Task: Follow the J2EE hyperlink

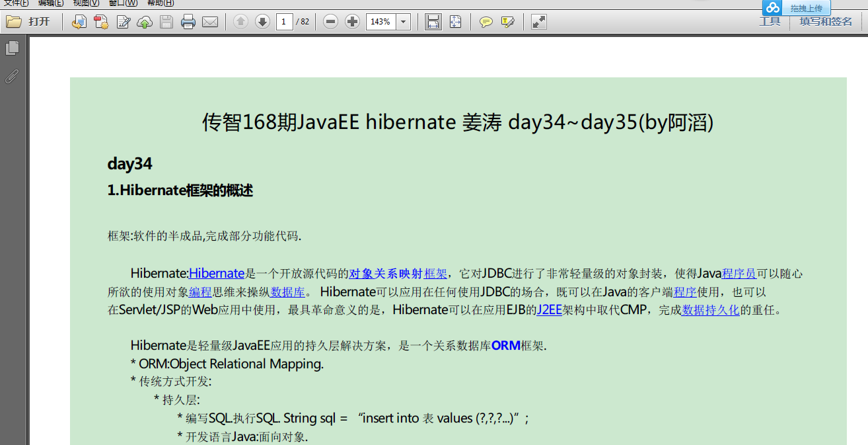Action: 549,309
